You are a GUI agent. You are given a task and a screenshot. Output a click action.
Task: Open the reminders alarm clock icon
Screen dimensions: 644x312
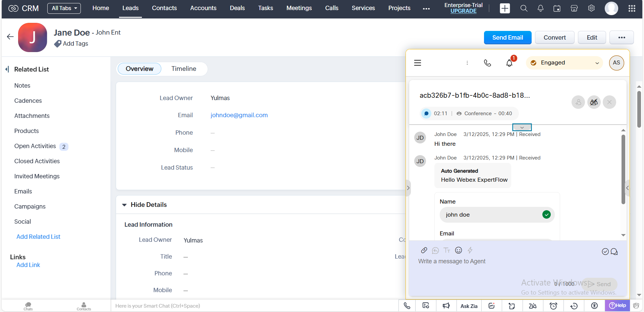click(553, 306)
